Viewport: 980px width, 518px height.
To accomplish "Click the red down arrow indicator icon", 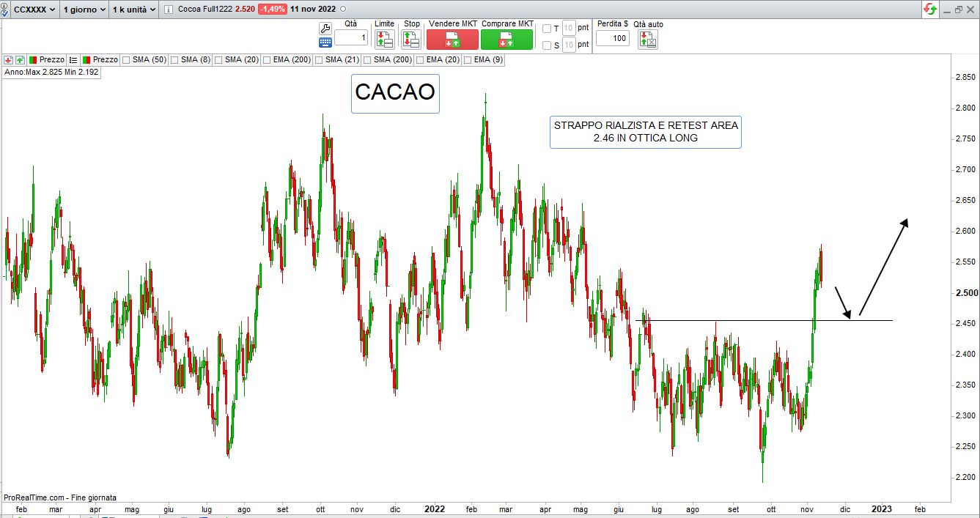I will (9, 59).
